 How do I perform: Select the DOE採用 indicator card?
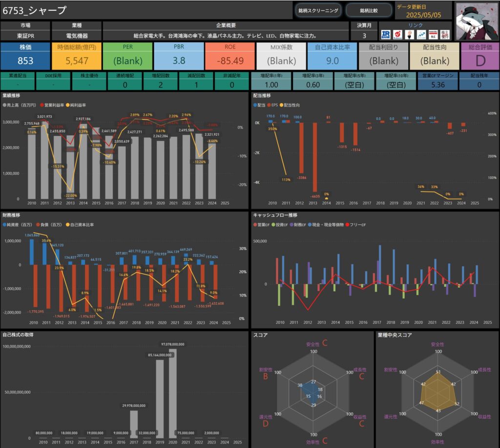click(x=53, y=81)
